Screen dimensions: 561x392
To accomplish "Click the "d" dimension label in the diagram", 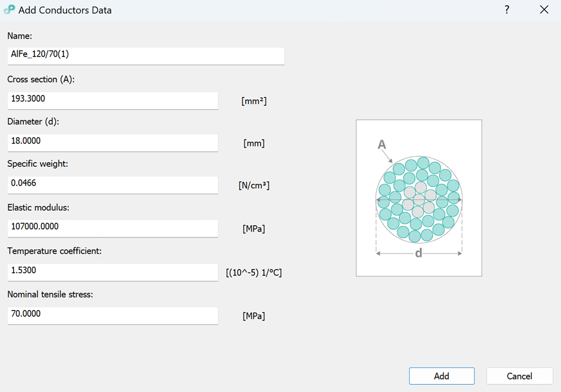I will [419, 254].
